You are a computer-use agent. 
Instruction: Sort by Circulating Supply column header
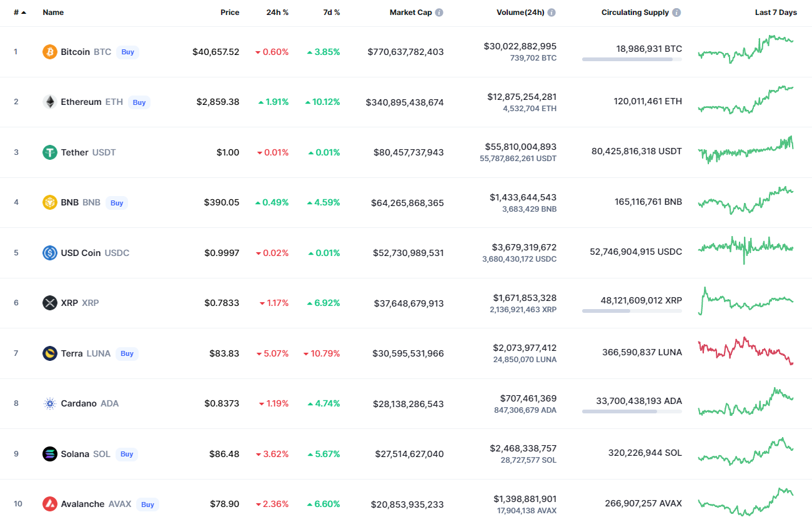click(635, 12)
